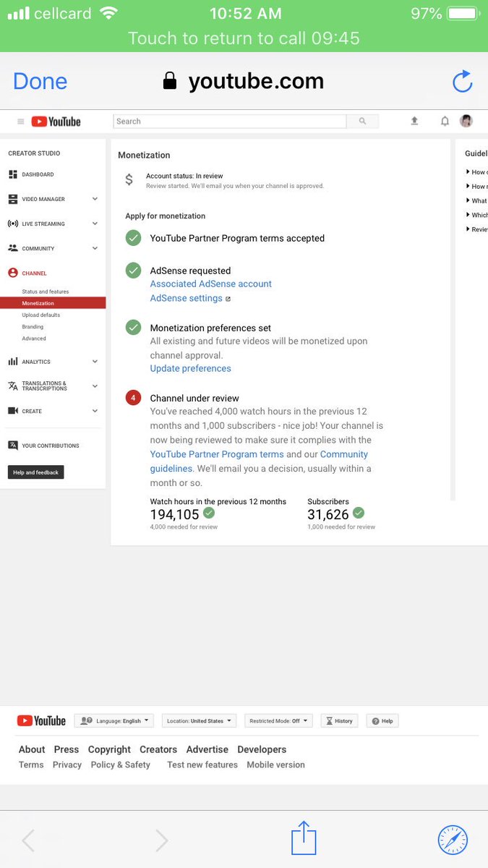Click YouTube Partner Program terms link
Viewport: 488px width, 868px height.
click(217, 454)
